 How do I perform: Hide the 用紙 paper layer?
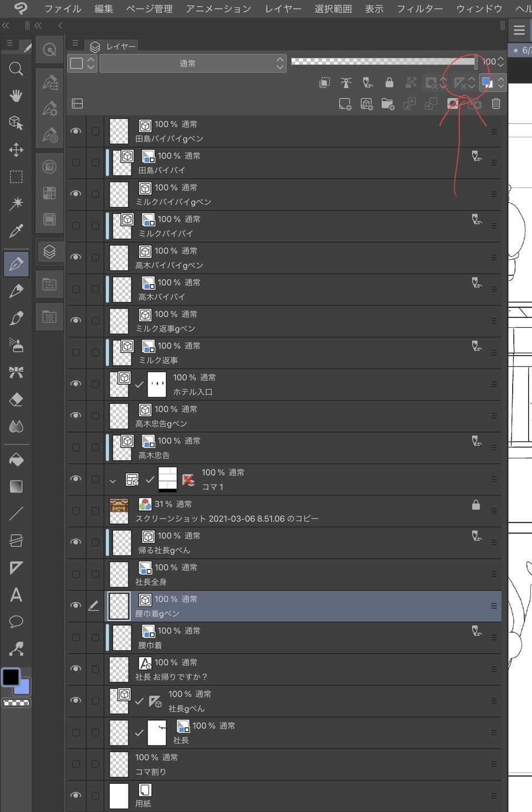(x=76, y=795)
